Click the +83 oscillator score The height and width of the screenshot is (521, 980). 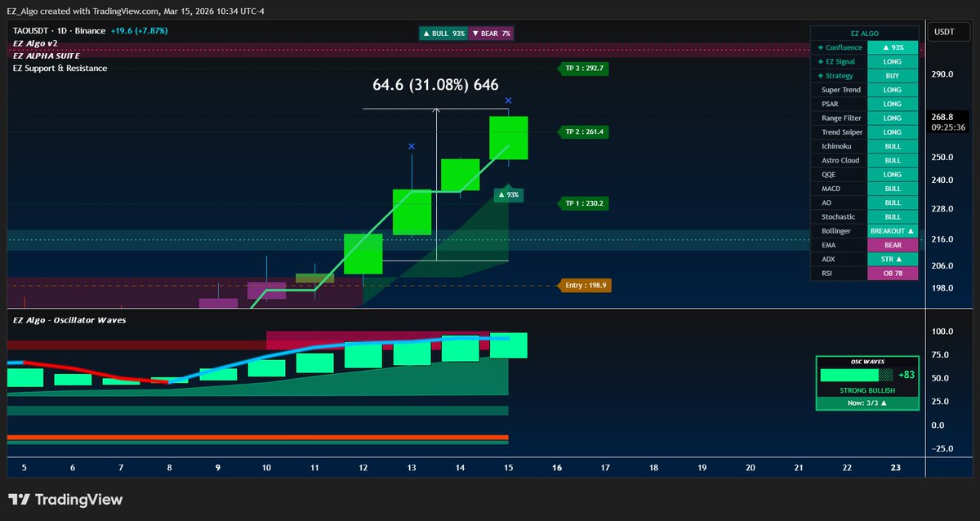point(906,375)
